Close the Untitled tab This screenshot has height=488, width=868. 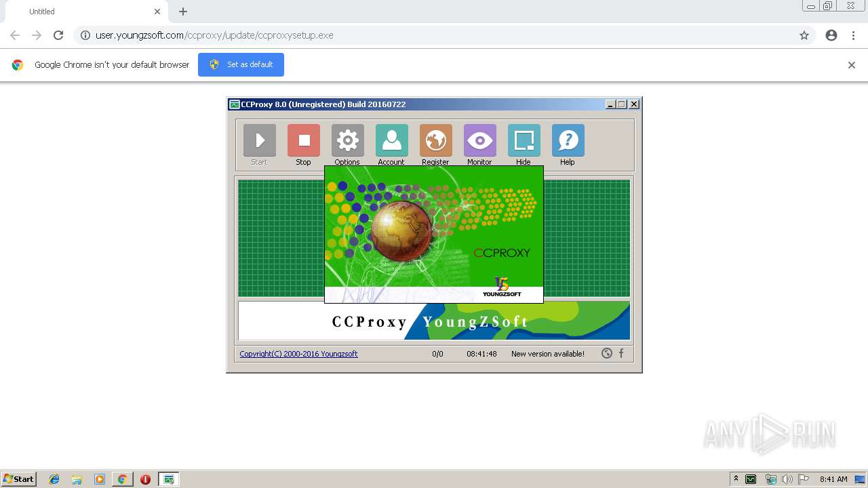157,12
